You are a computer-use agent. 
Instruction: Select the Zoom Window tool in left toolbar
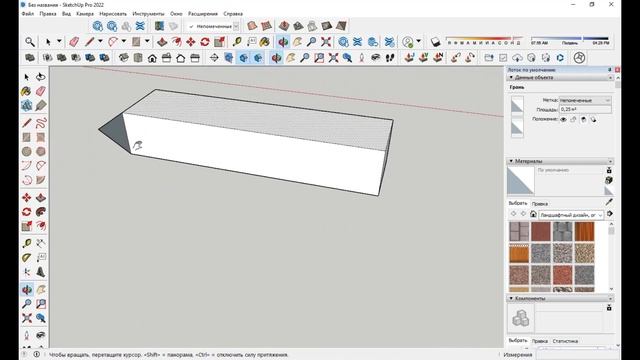click(40, 304)
